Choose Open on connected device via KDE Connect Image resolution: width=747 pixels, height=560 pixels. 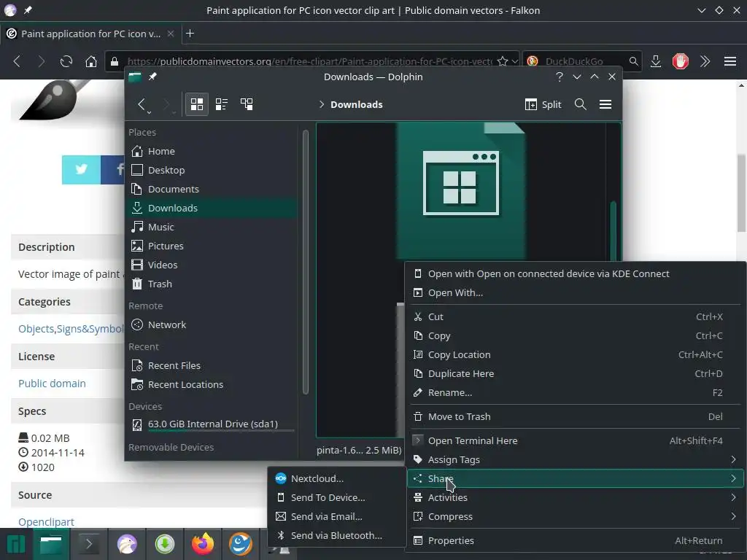pyautogui.click(x=576, y=274)
